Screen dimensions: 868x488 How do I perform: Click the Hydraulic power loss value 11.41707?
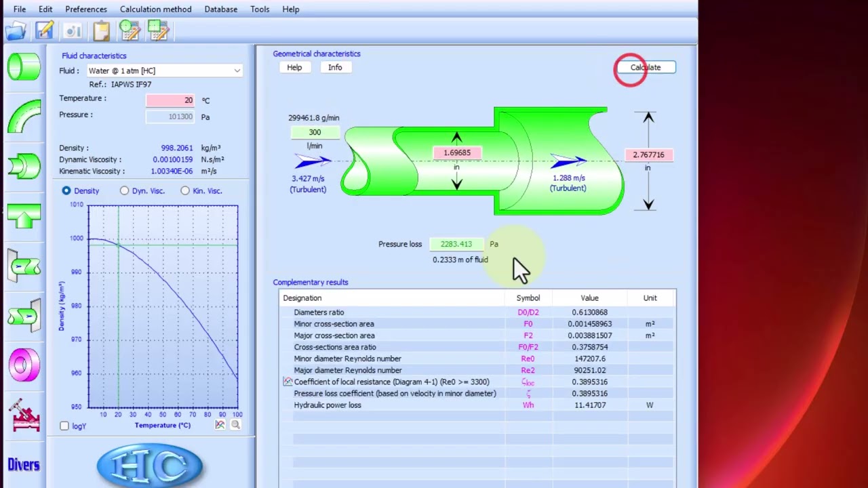[590, 405]
